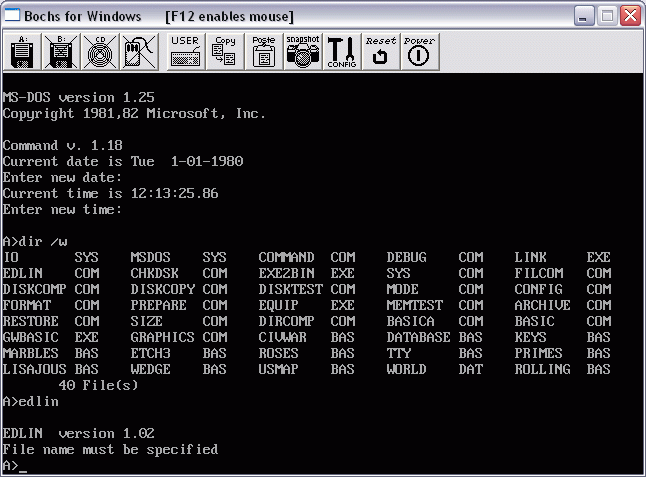The width and height of the screenshot is (646, 477).
Task: Open the CONFIG tools button
Action: click(x=342, y=51)
